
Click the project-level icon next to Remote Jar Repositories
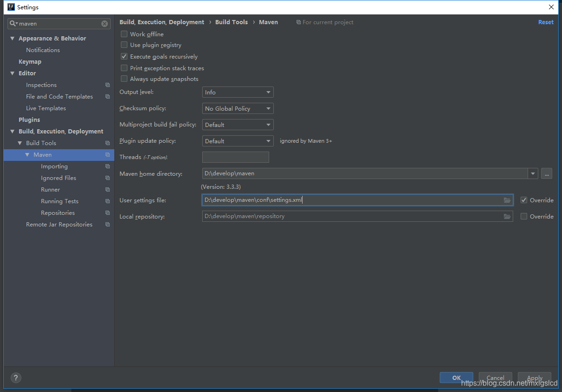(107, 225)
